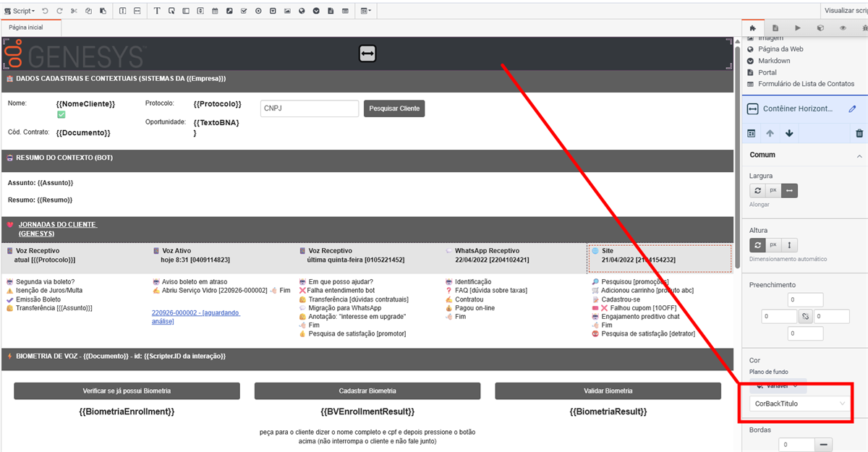868x452 pixels.
Task: Insert a text component (T icon)
Action: 158,11
